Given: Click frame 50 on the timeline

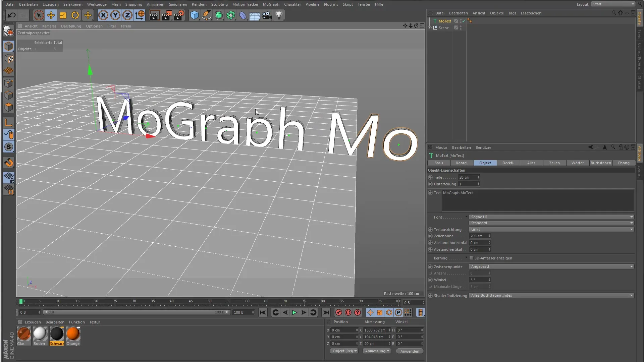Looking at the screenshot, I should (209, 301).
